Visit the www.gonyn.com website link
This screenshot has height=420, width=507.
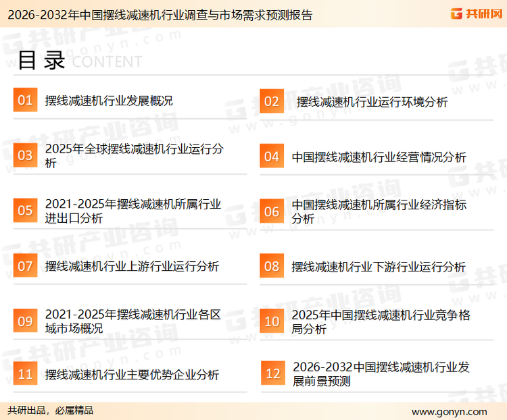click(449, 411)
